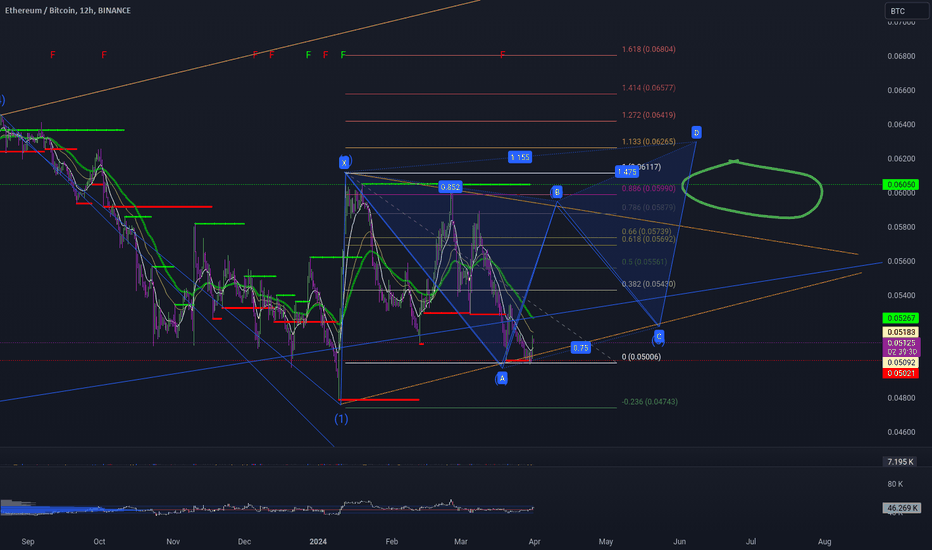This screenshot has height=550, width=932.
Task: Click the 80 K volume axis label
Action: [x=896, y=484]
